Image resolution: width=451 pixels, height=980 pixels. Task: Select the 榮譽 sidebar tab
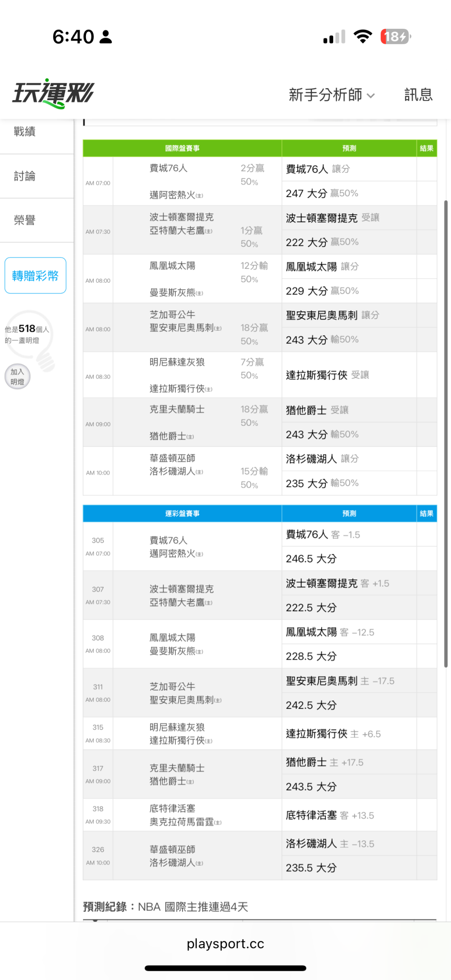click(25, 220)
